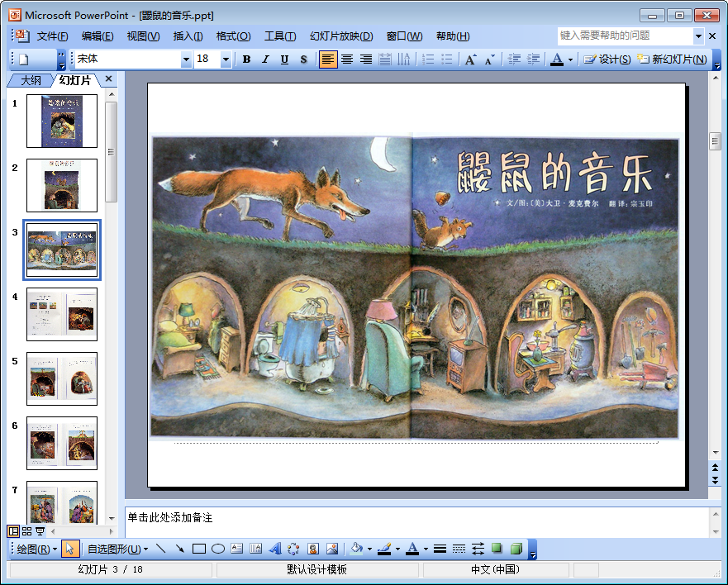The width and height of the screenshot is (728, 585).
Task: Toggle center text alignment
Action: coord(347,59)
